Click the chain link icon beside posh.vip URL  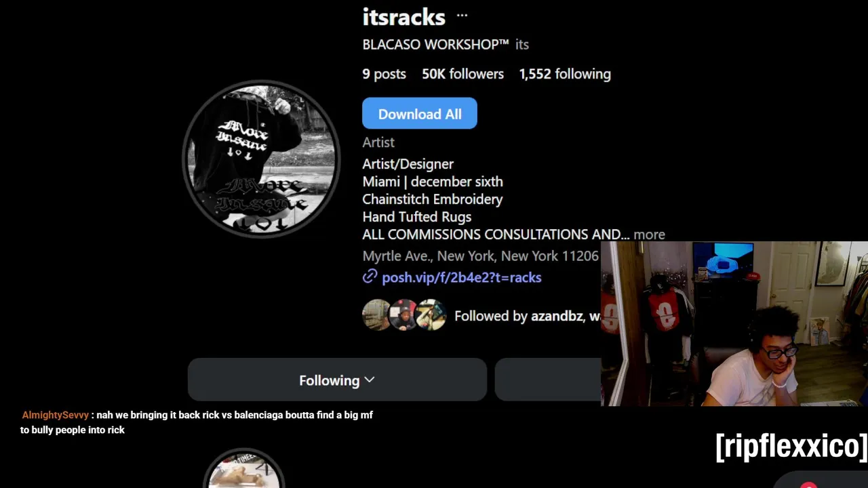370,277
